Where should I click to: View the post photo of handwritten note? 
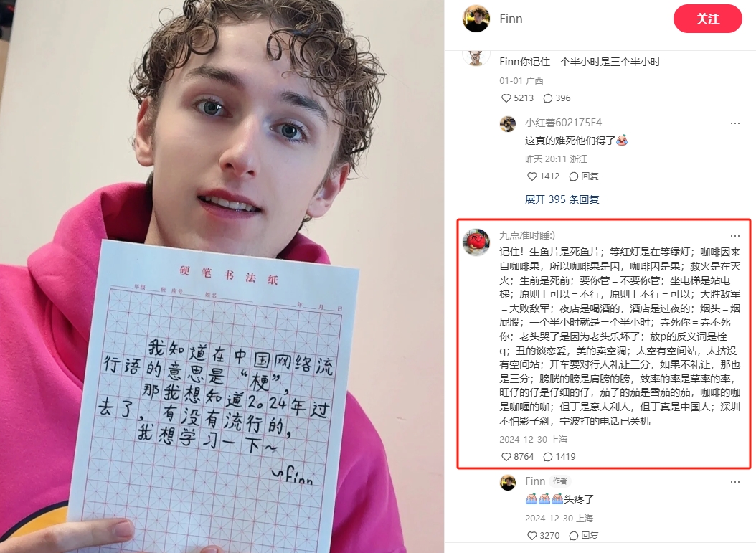[222, 276]
